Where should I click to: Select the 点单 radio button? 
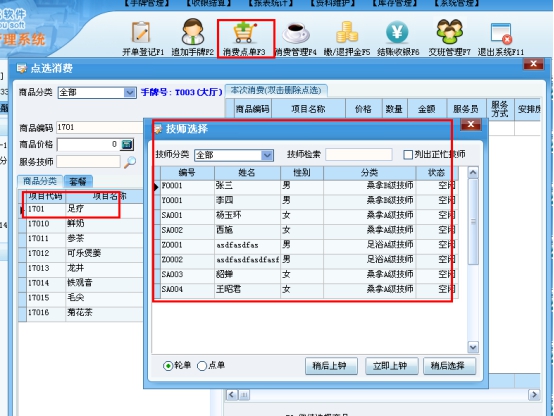coord(202,366)
